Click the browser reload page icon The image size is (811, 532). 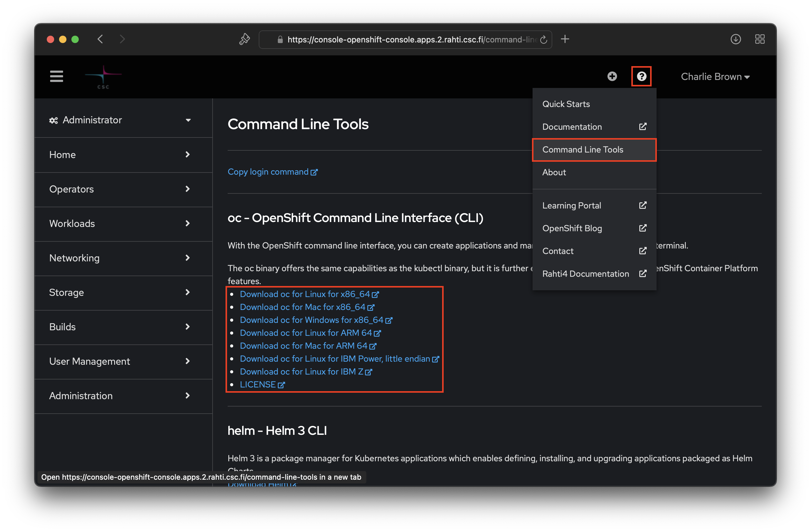point(544,39)
